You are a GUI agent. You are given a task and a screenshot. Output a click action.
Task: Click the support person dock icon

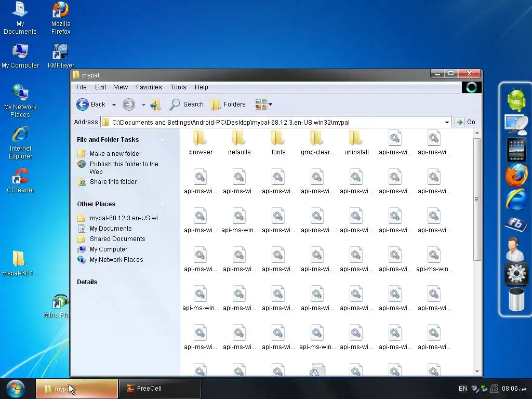[x=515, y=249]
